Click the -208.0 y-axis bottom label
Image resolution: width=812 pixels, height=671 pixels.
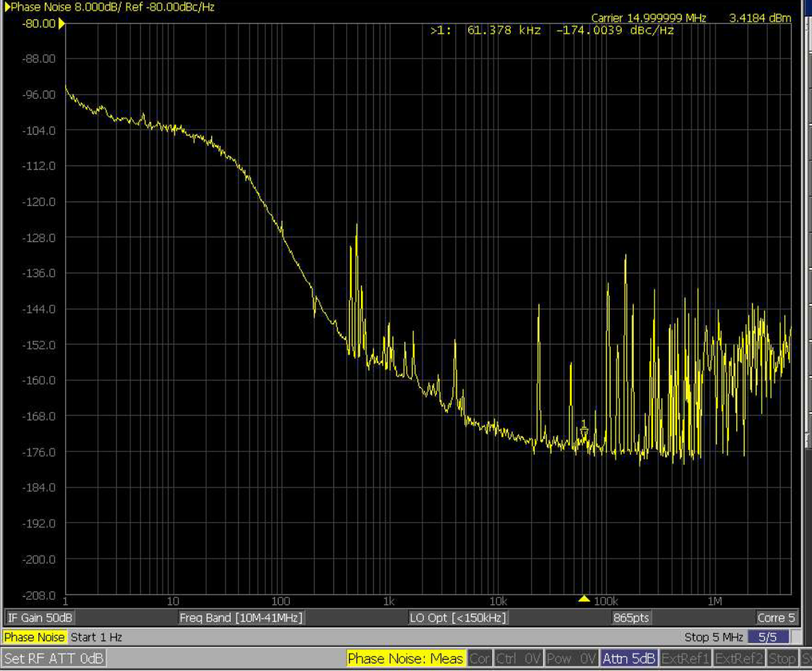[x=39, y=595]
